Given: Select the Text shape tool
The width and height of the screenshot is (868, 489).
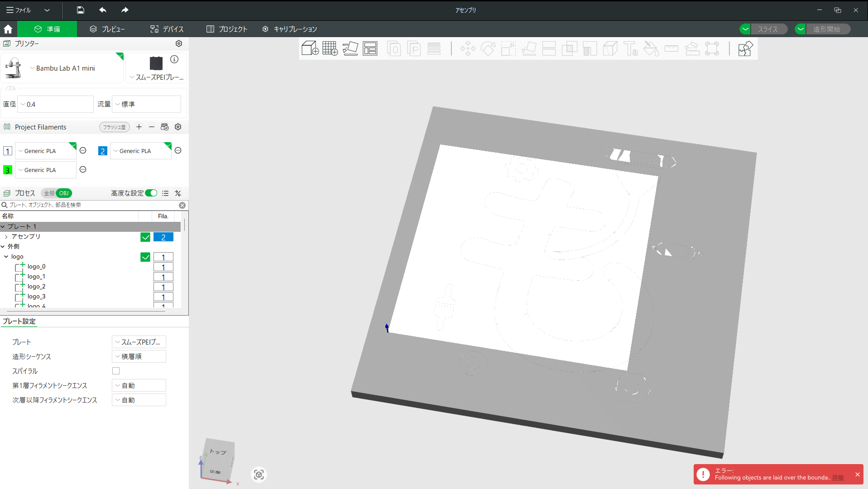Looking at the screenshot, I should [630, 48].
